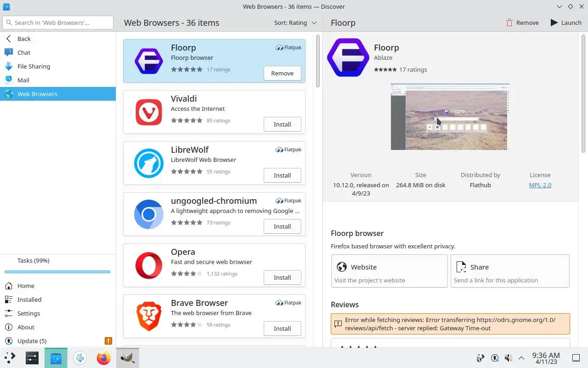Click the Opera app icon
The width and height of the screenshot is (588, 368).
click(148, 265)
